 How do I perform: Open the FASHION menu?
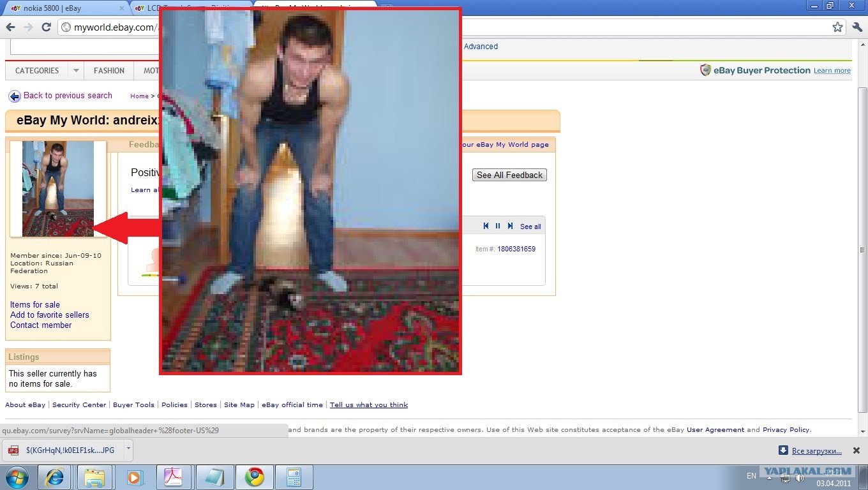(109, 71)
